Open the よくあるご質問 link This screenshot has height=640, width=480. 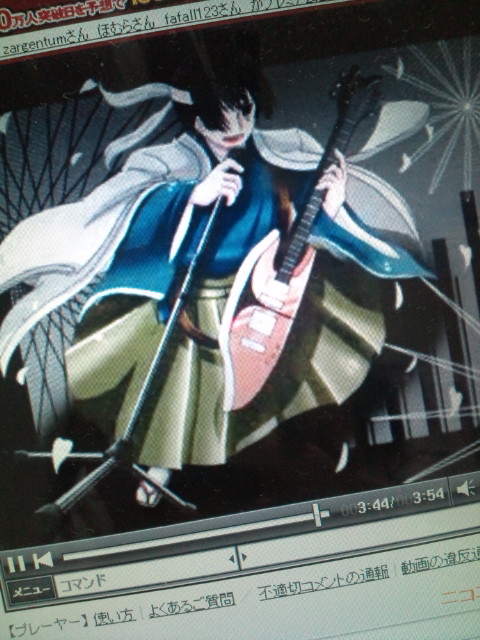(x=192, y=603)
